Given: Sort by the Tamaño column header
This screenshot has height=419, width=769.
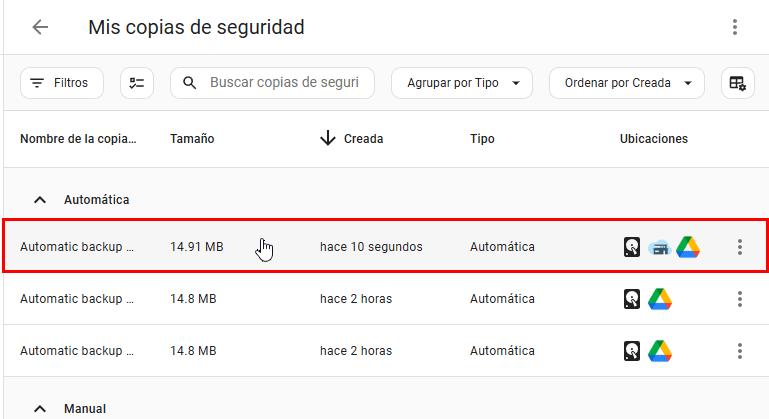Looking at the screenshot, I should [192, 139].
